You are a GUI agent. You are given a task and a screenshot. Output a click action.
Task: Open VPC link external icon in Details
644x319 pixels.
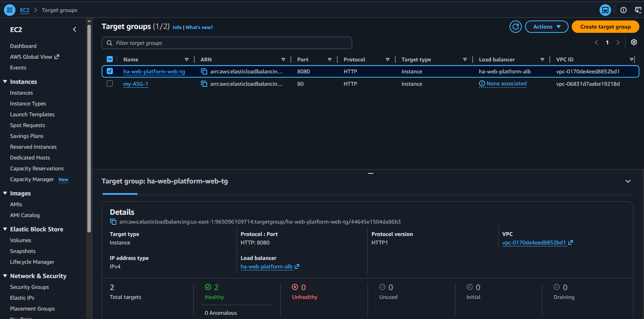point(571,243)
